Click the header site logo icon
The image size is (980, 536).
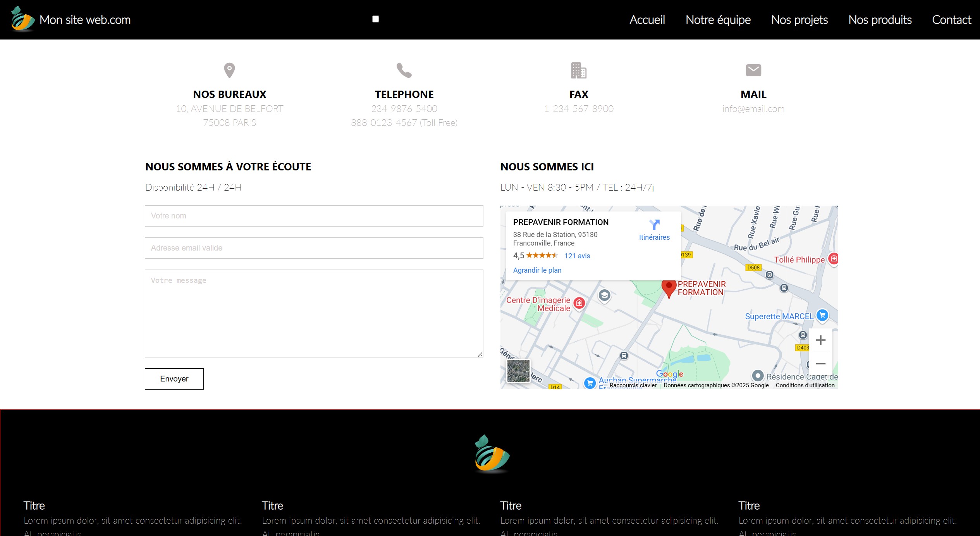(x=22, y=19)
